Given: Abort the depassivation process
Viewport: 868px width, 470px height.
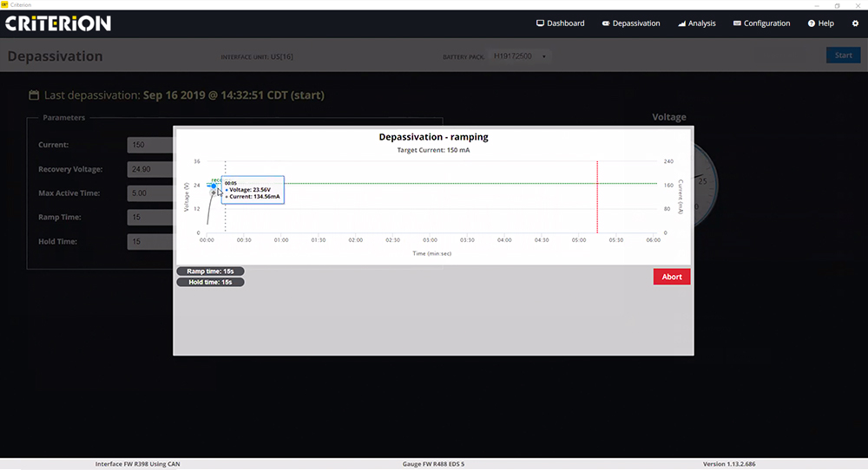Looking at the screenshot, I should [672, 277].
